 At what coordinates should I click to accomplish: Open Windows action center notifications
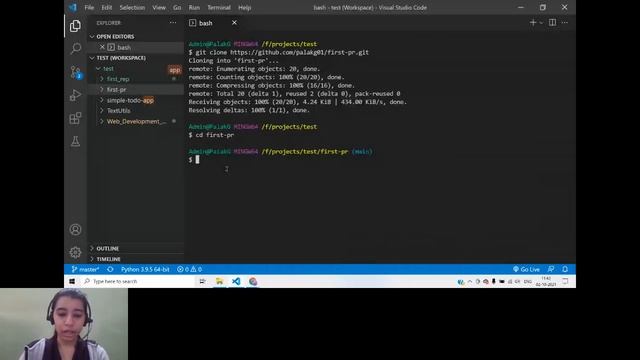tap(565, 281)
